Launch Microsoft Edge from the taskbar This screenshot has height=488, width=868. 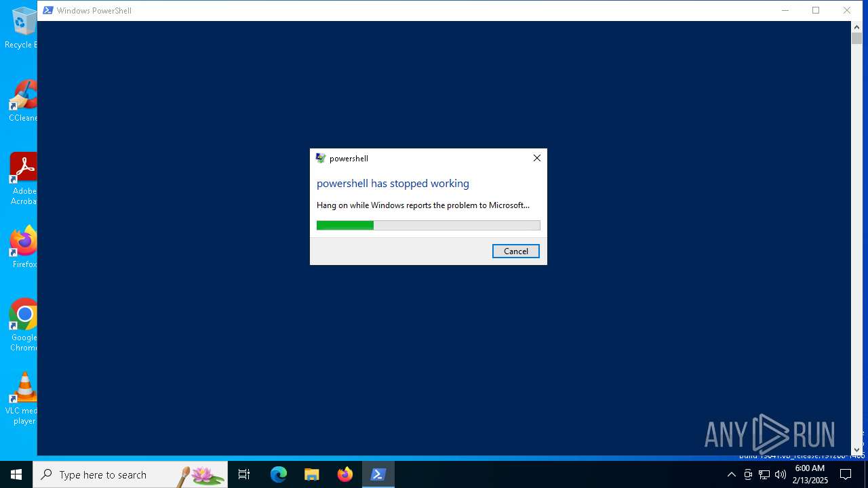[x=279, y=474]
